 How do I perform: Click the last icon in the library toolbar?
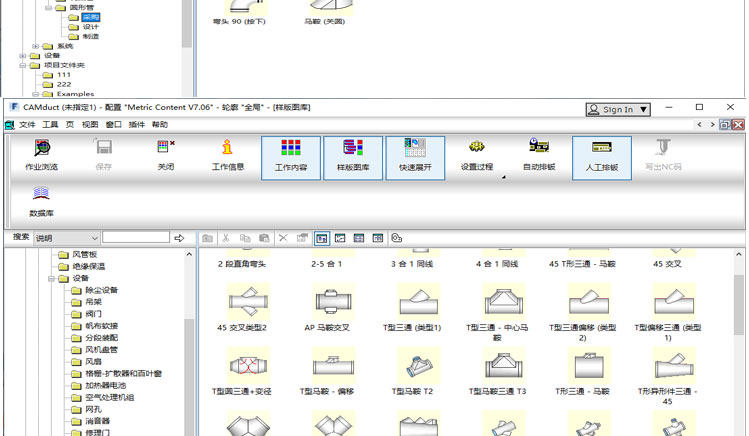tap(396, 238)
